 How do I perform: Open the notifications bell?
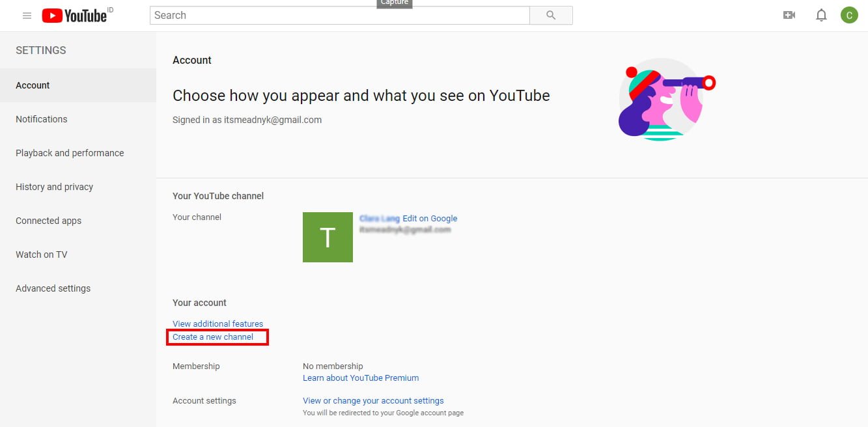[x=821, y=14]
